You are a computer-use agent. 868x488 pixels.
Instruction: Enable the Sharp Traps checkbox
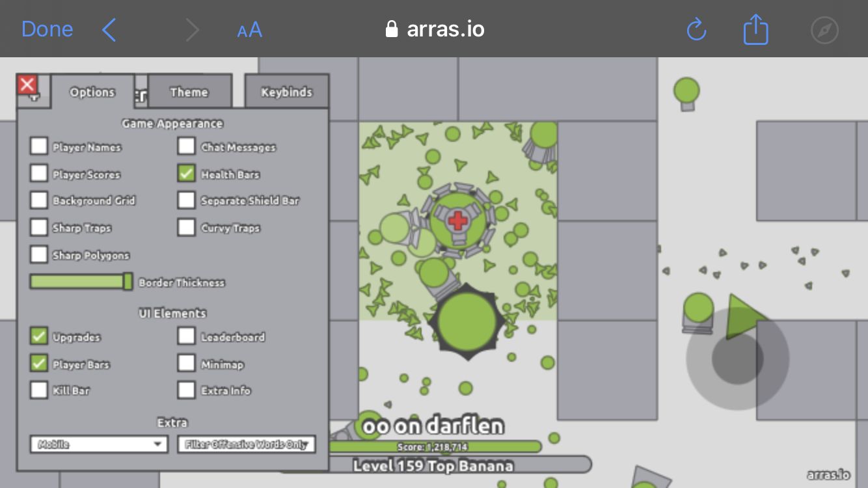coord(39,227)
